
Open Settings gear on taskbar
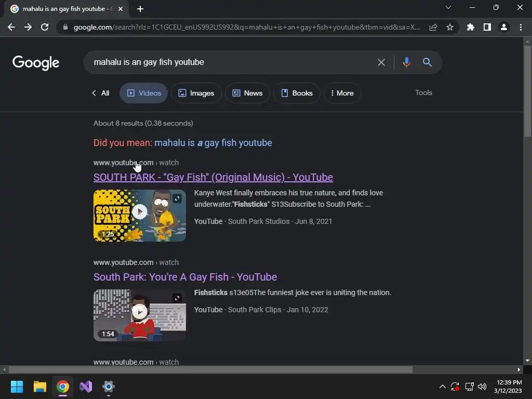click(x=109, y=387)
